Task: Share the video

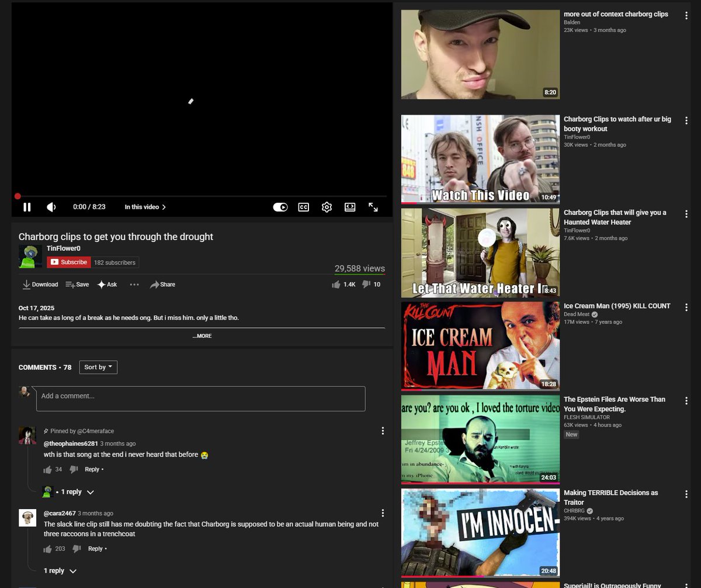Action: click(162, 285)
